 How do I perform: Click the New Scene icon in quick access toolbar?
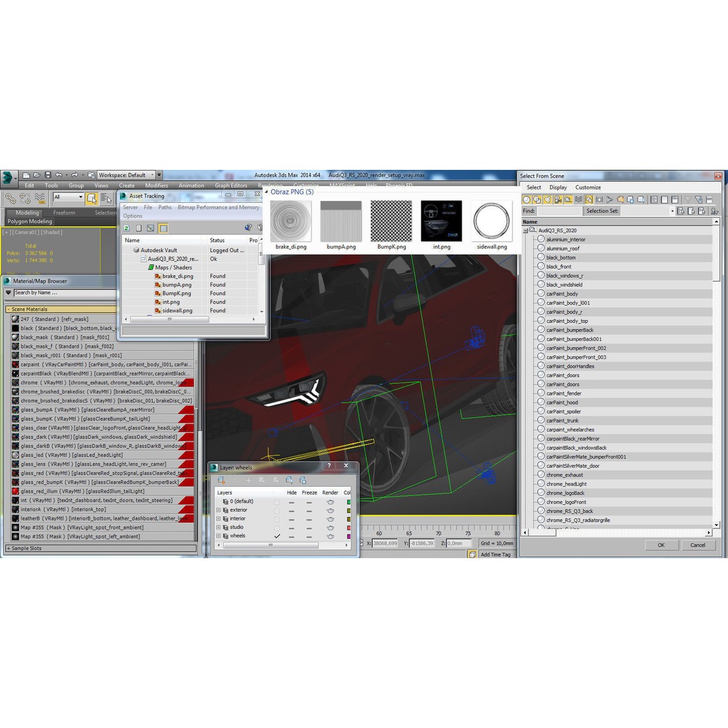click(x=26, y=175)
